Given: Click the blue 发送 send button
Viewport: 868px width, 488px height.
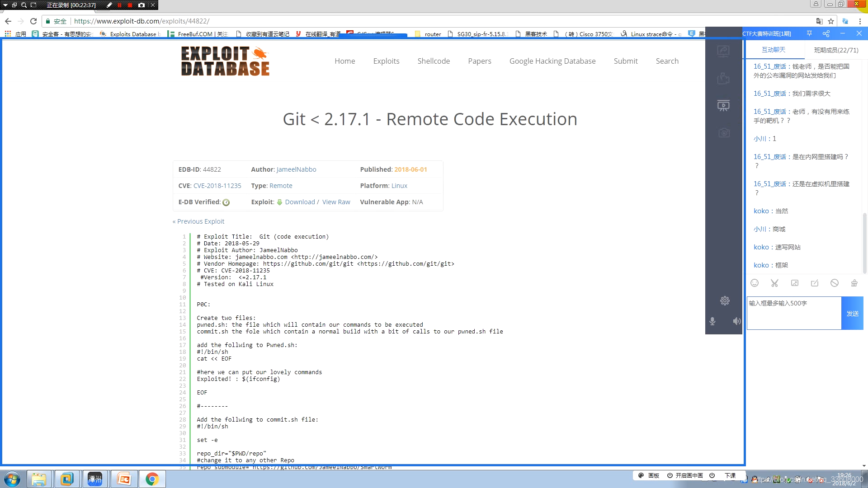Looking at the screenshot, I should (852, 314).
